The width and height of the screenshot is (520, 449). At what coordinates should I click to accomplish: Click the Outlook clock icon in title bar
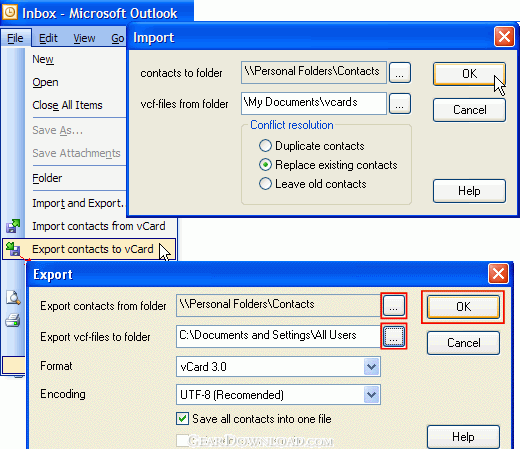[x=10, y=12]
